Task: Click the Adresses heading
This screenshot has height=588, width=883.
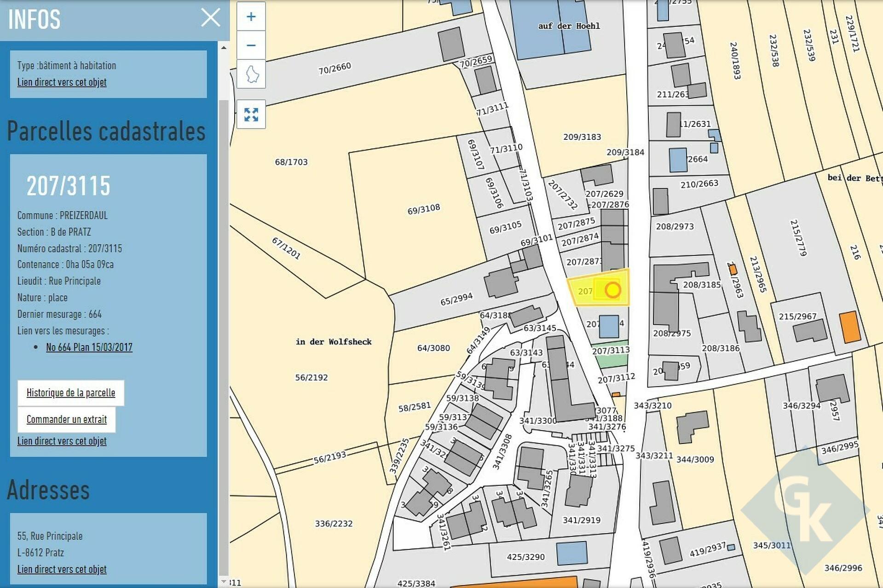Action: [x=48, y=490]
